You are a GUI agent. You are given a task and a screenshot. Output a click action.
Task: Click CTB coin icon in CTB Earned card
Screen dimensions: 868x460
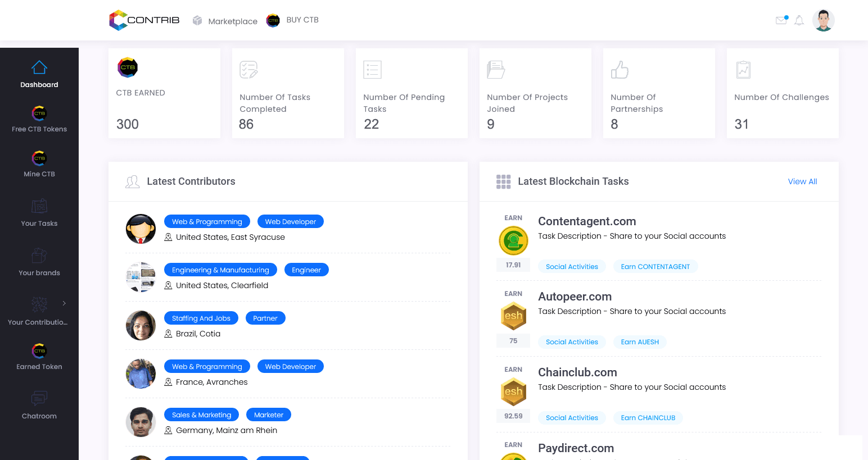pos(128,67)
